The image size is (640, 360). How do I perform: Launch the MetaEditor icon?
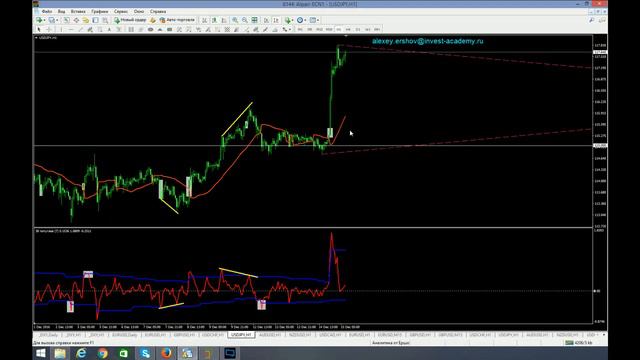(153, 20)
